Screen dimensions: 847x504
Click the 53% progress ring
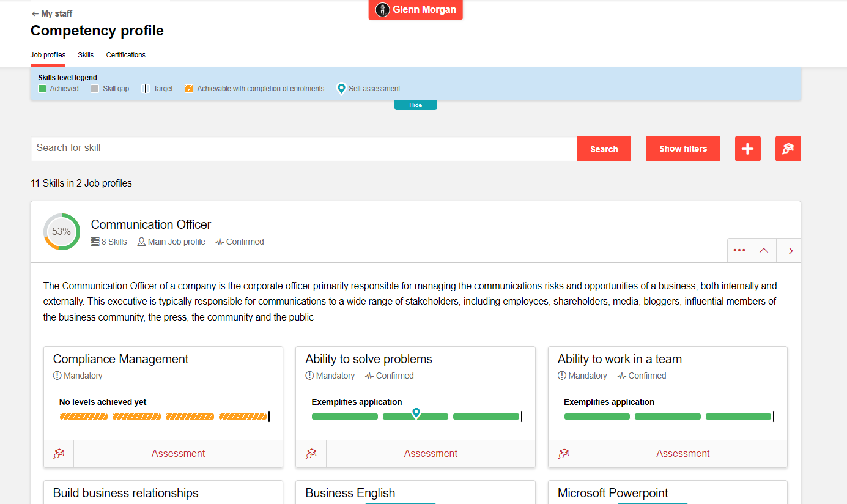[61, 232]
